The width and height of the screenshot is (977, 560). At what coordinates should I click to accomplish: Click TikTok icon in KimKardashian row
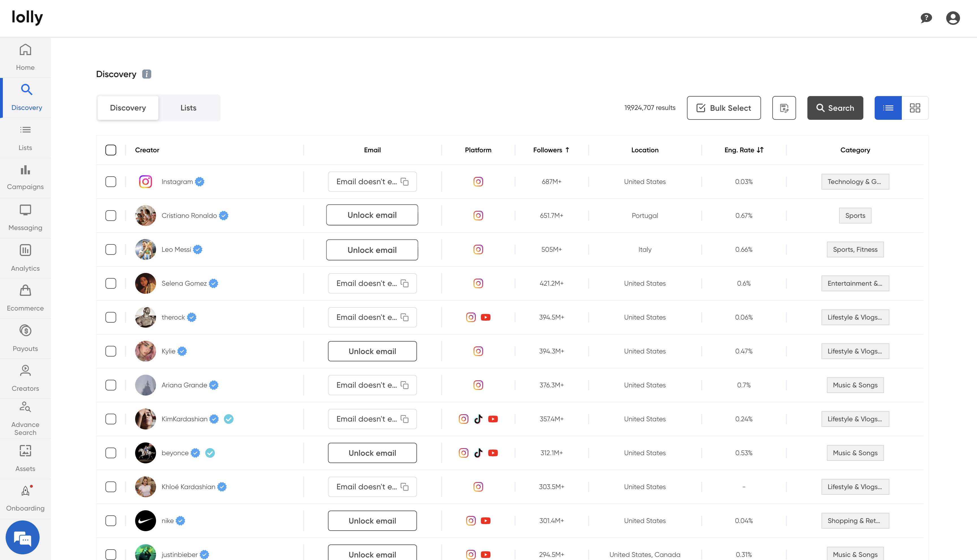tap(478, 419)
